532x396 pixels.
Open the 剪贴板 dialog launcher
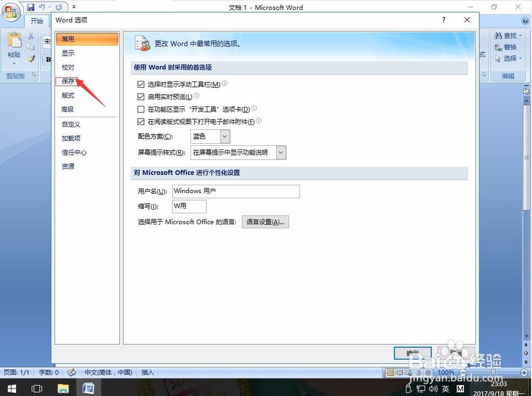coord(34,75)
